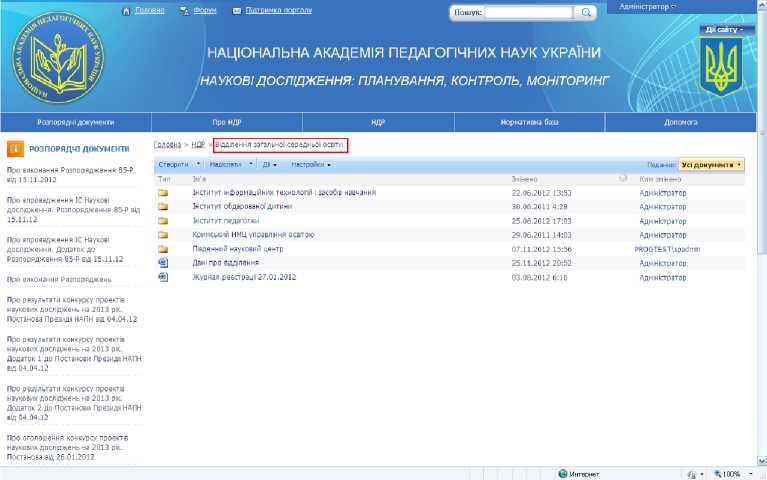Viewport: 767px width, 480px height.
Task: Click the magnifier search button
Action: point(586,12)
